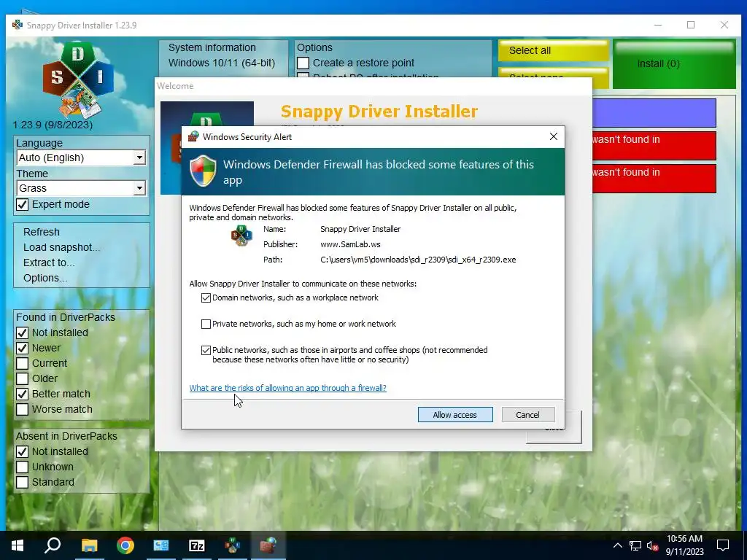
Task: Open the control panel taskbar icon
Action: coord(161,545)
